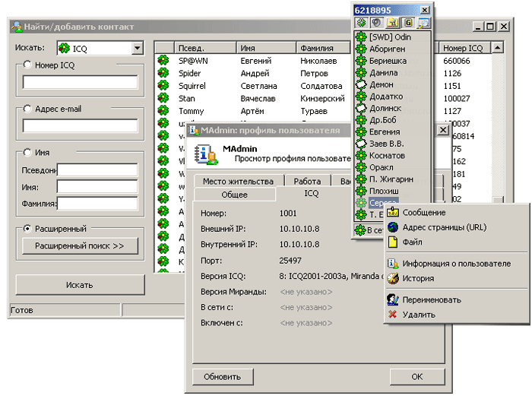Switch to the Место жительства tab
532x399 pixels.
click(237, 182)
